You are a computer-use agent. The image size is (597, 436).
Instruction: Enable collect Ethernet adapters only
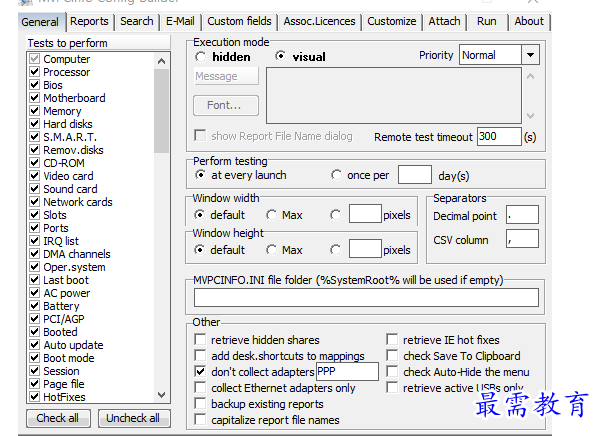[x=200, y=387]
